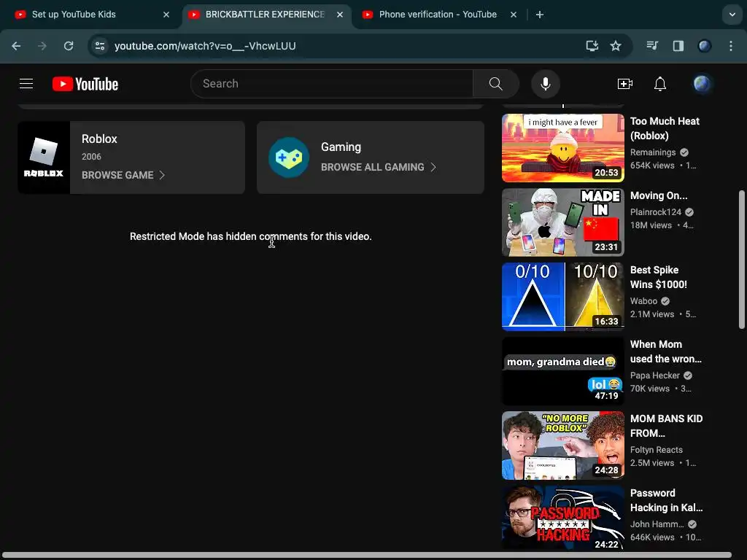Click the install app icon in address bar
The image size is (747, 560).
[x=592, y=46]
